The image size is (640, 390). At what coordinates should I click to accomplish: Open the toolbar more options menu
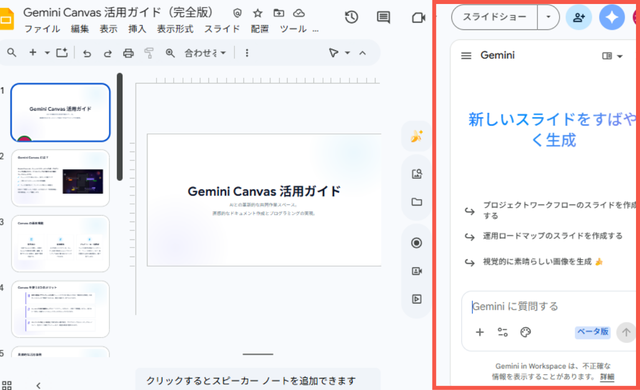click(x=247, y=53)
